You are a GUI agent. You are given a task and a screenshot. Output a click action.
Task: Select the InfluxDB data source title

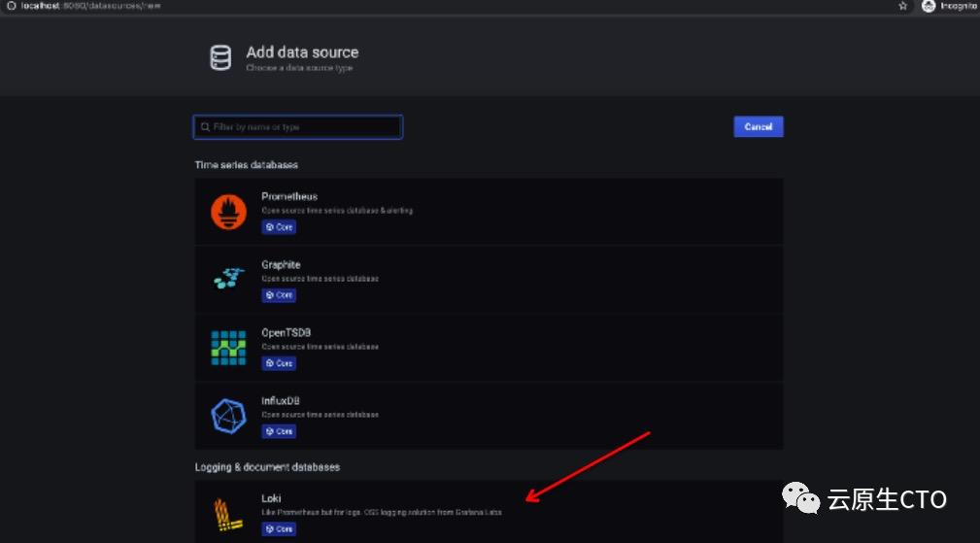(280, 400)
